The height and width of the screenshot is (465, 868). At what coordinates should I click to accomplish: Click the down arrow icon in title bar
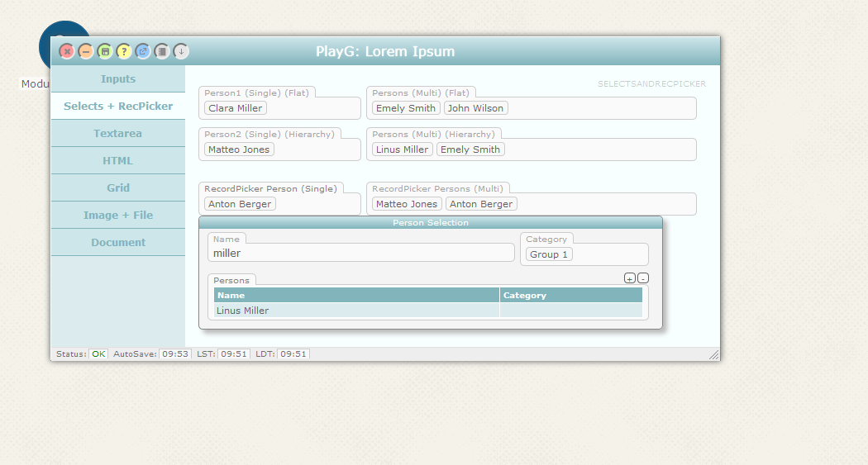pyautogui.click(x=181, y=51)
